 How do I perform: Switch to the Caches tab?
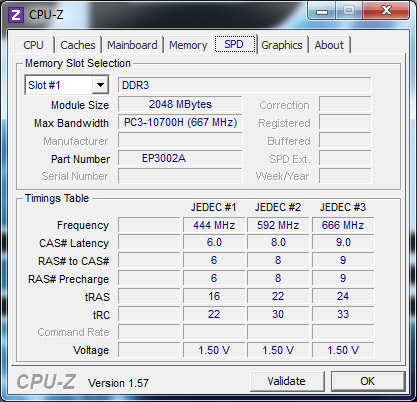click(78, 45)
